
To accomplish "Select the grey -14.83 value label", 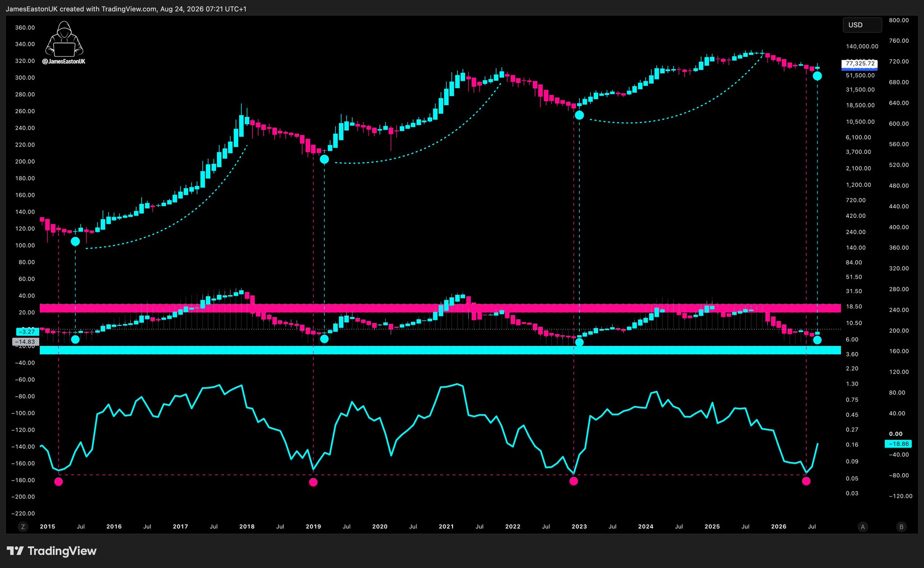I will click(x=25, y=342).
